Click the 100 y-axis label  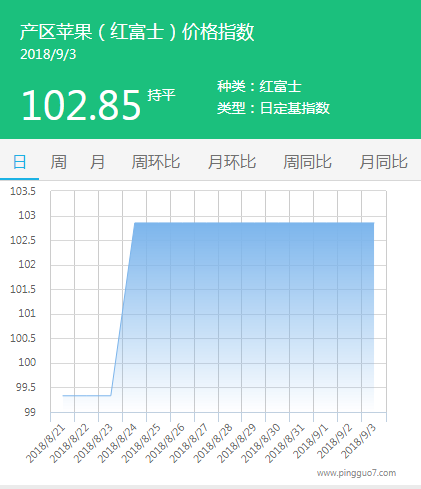click(27, 363)
